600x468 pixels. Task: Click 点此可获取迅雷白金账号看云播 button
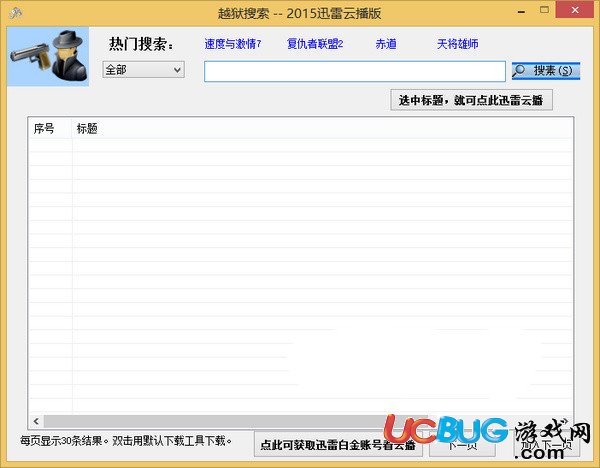click(x=338, y=445)
